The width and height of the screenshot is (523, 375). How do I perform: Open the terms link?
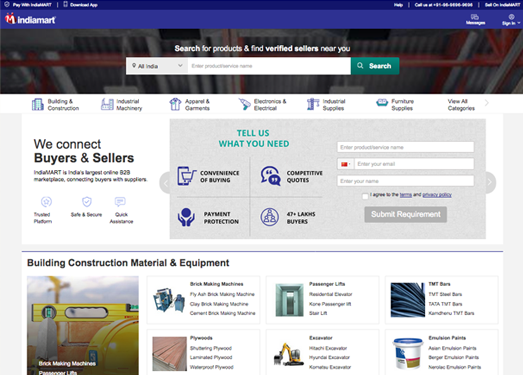406,195
